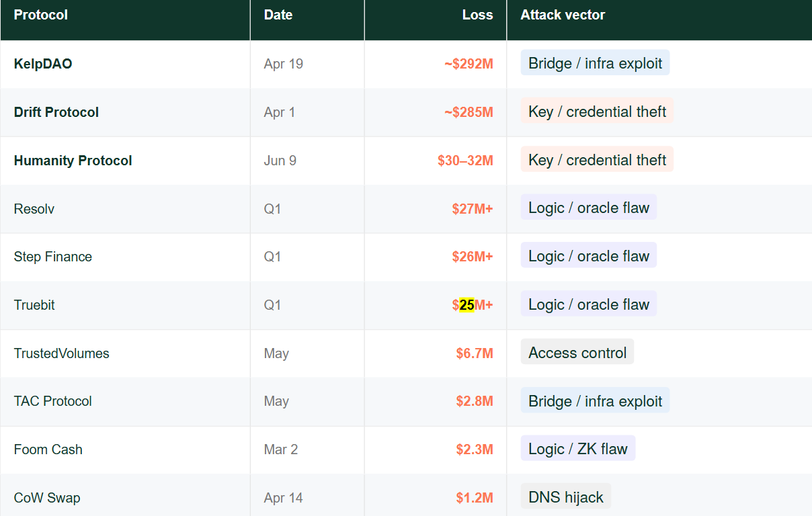Viewport: 812px width, 516px height.
Task: Select the CoW Swap protocol name
Action: [47, 498]
